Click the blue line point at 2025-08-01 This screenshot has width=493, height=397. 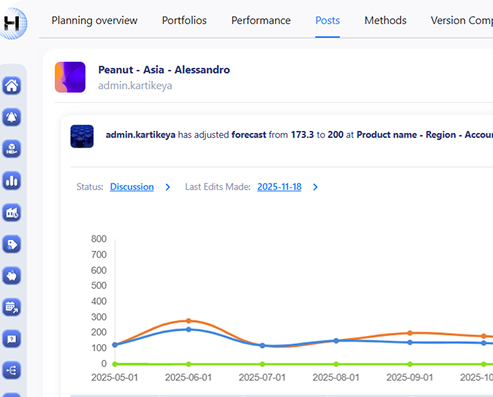point(336,341)
